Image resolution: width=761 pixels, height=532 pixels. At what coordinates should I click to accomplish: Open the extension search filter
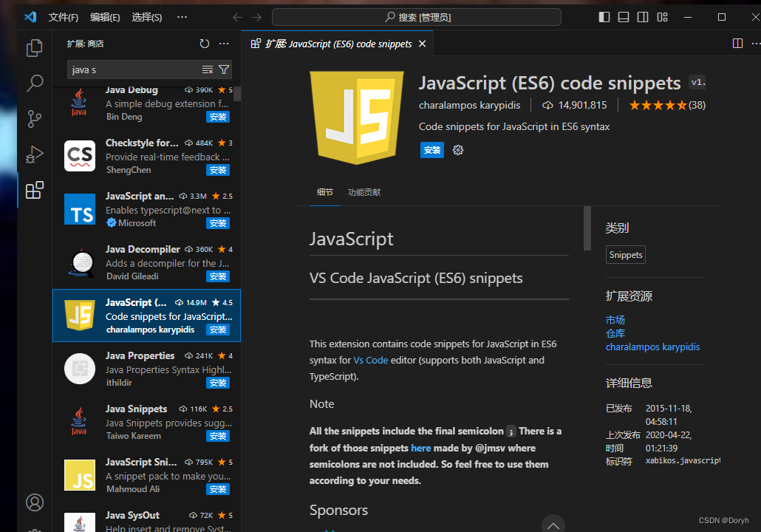224,70
